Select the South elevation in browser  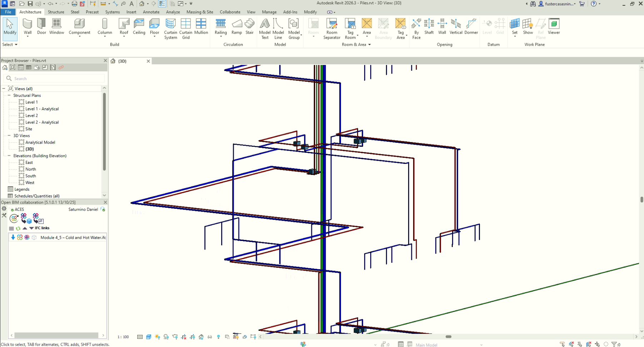(x=31, y=176)
